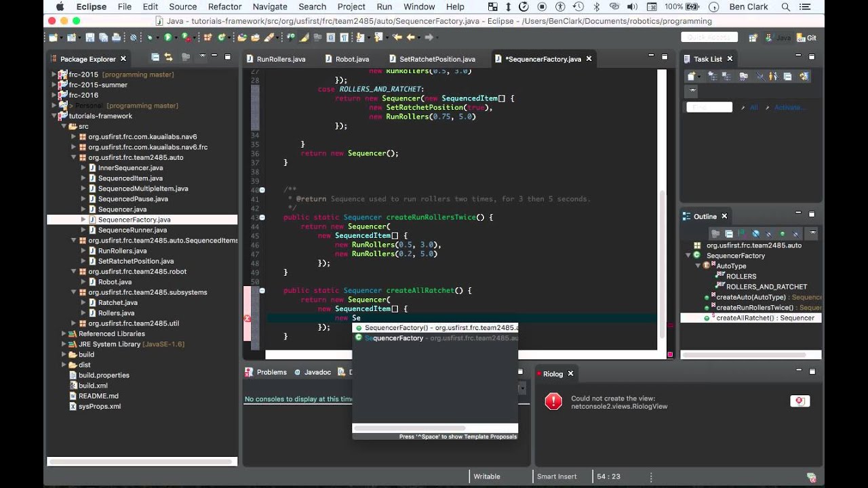Toggle Hide Non-Public Members in Outline
The image size is (868, 488).
[x=783, y=234]
